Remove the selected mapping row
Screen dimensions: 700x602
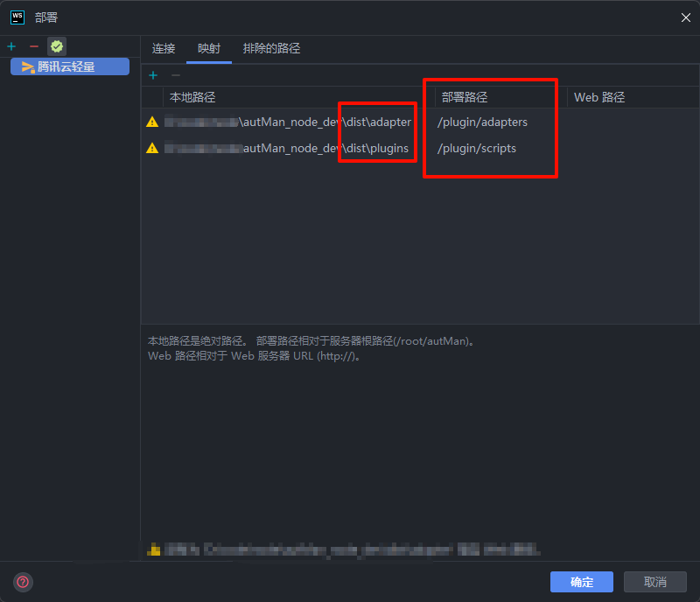[175, 76]
